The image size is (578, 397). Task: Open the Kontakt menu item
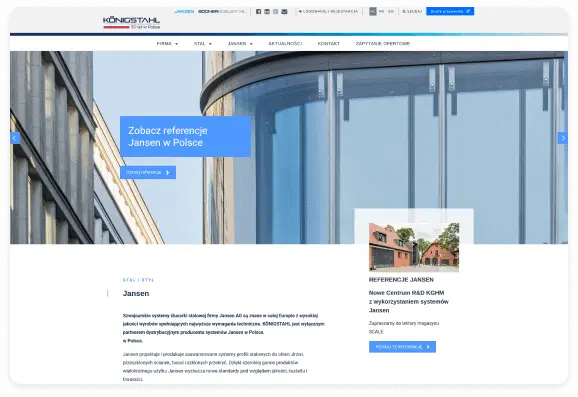coord(328,43)
